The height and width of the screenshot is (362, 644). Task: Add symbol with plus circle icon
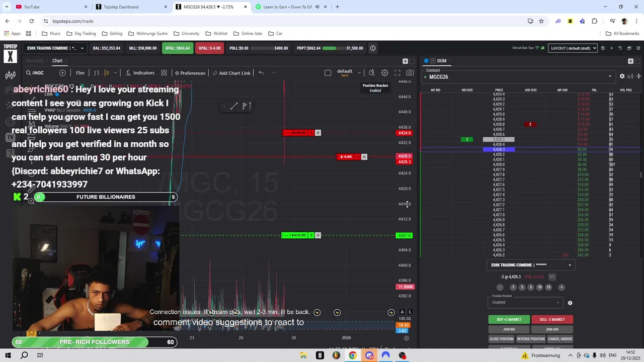click(x=62, y=73)
